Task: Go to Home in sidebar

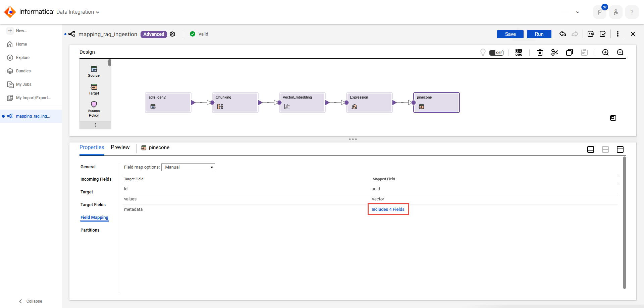Action: coord(17,44)
